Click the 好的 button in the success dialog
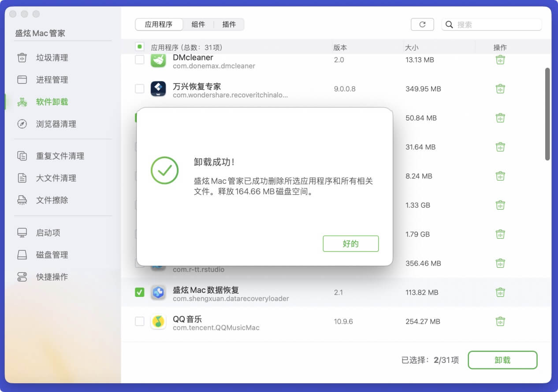The width and height of the screenshot is (558, 392). point(351,244)
